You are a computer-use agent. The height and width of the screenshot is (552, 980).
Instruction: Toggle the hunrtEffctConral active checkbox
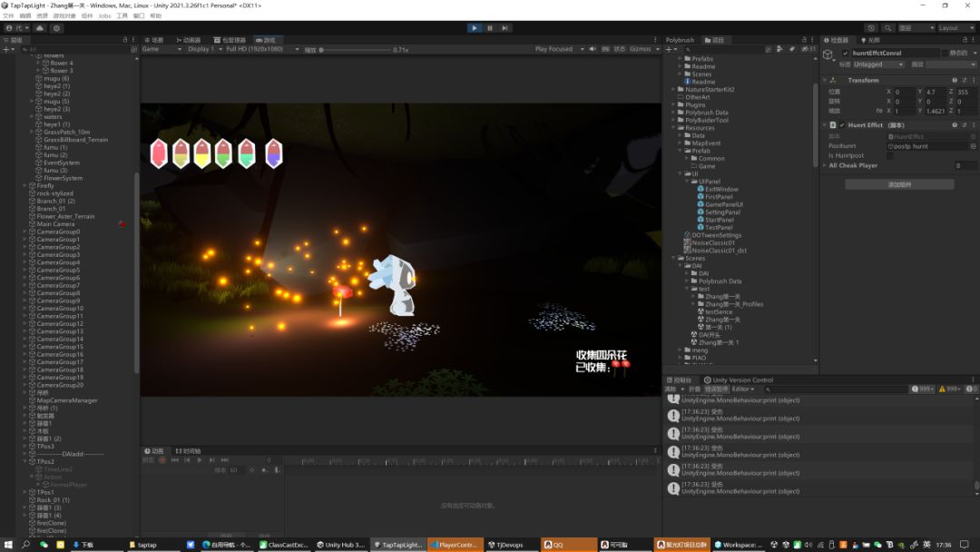click(x=846, y=53)
